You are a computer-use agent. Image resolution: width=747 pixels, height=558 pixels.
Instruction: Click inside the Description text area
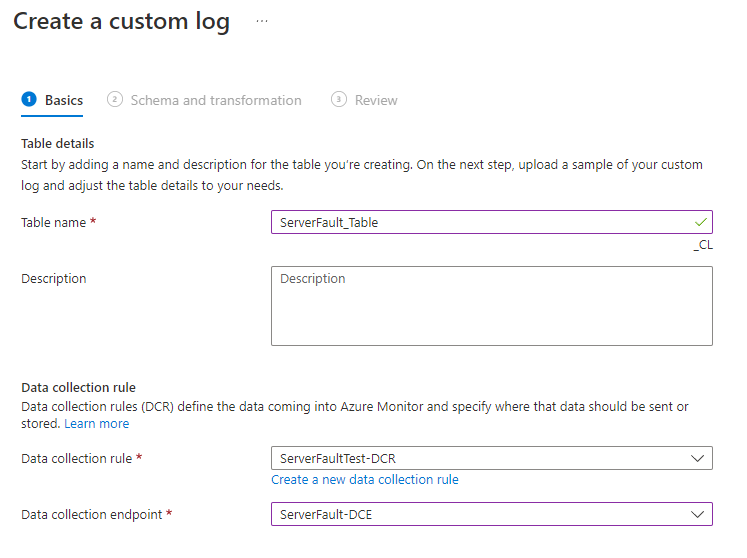(x=491, y=305)
